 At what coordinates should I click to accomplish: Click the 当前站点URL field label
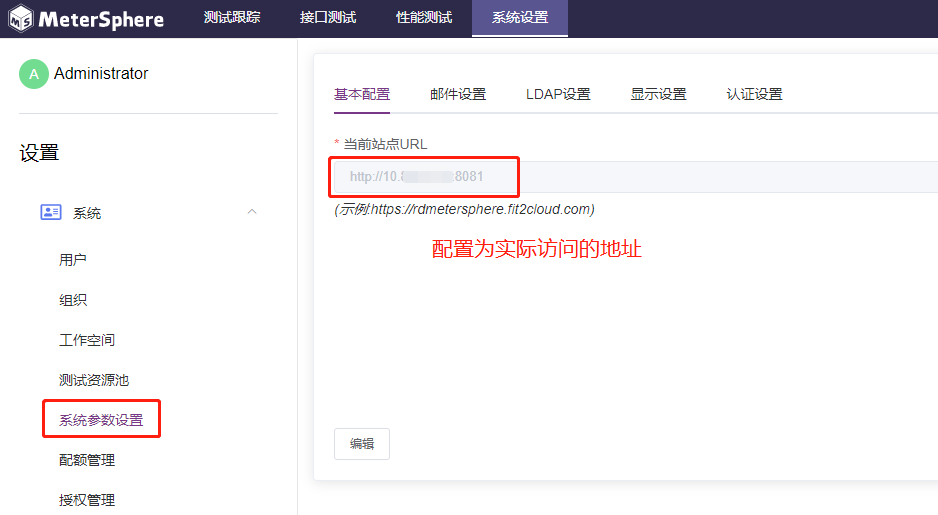tap(385, 144)
